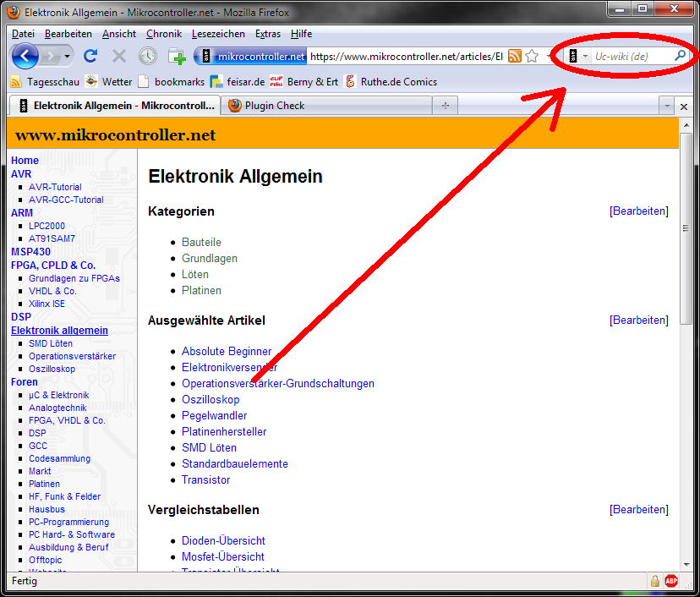Click the mikrocontroller.net site identity button
This screenshot has height=597, width=700.
click(x=251, y=57)
